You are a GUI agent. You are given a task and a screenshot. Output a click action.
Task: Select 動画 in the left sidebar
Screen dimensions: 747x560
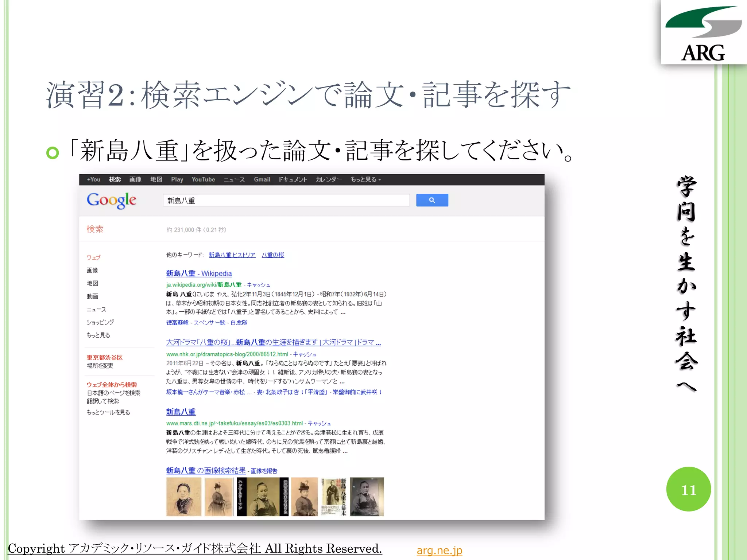pyautogui.click(x=92, y=296)
